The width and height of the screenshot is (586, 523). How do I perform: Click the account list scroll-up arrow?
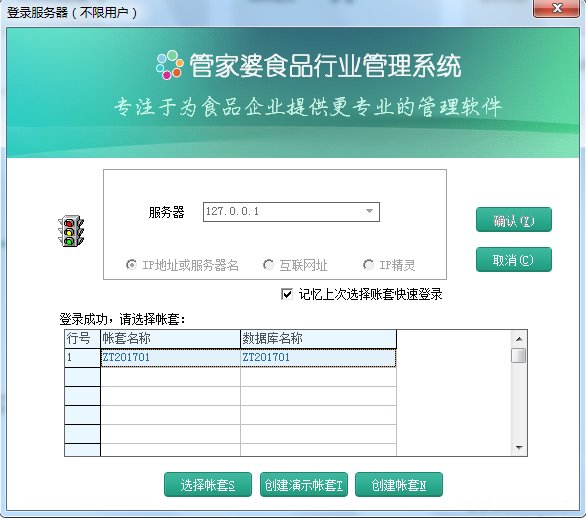coord(519,339)
